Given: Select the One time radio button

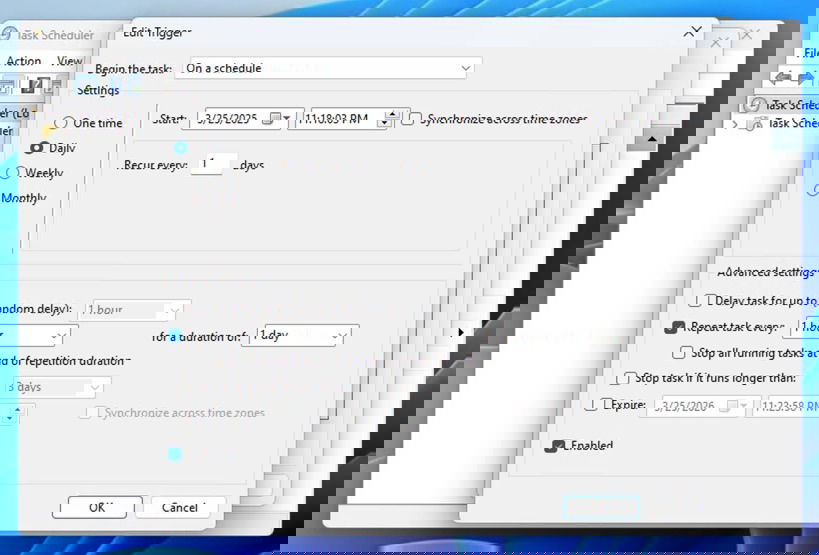Looking at the screenshot, I should coord(62,123).
